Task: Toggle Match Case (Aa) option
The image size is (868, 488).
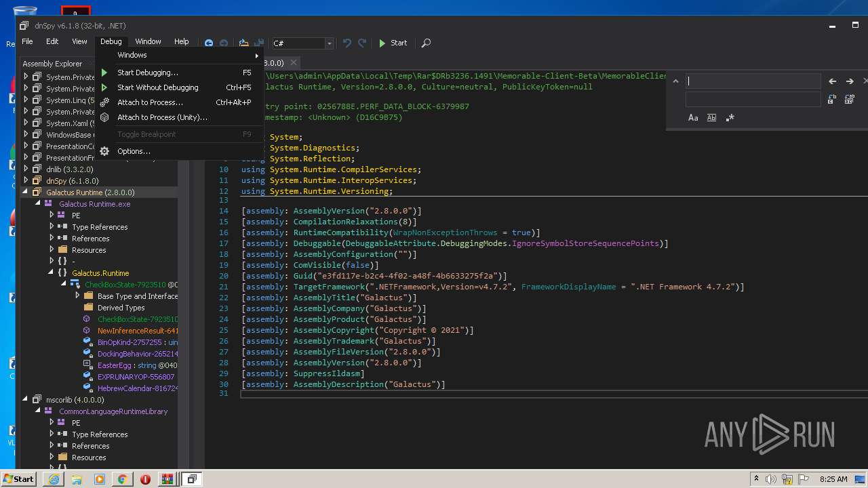Action: click(x=693, y=117)
